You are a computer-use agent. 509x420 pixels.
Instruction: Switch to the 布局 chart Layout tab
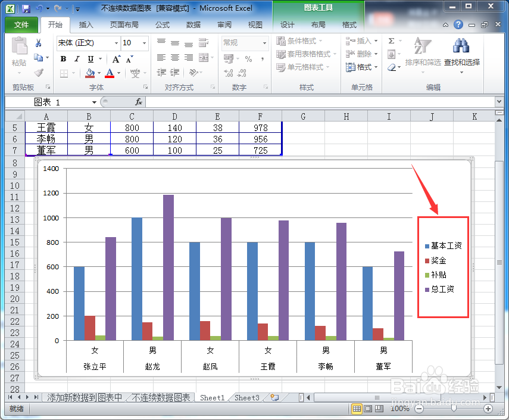click(x=318, y=24)
